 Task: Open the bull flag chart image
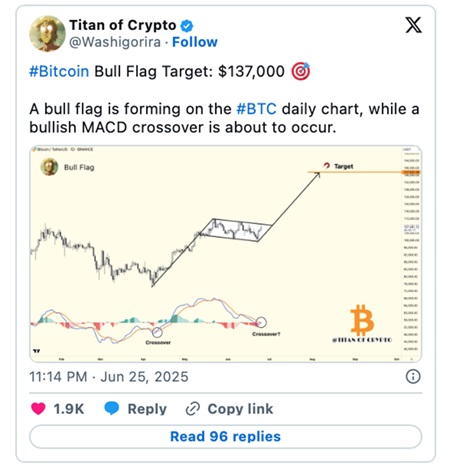[226, 254]
